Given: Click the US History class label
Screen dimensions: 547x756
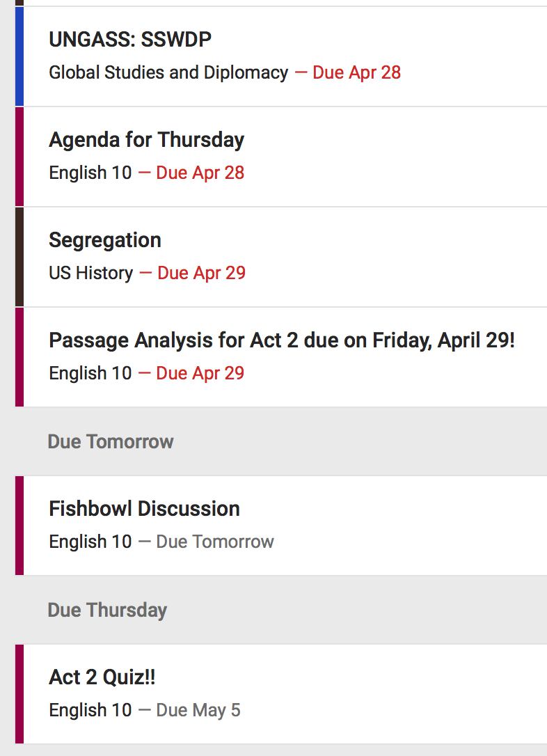Looking at the screenshot, I should (90, 273).
